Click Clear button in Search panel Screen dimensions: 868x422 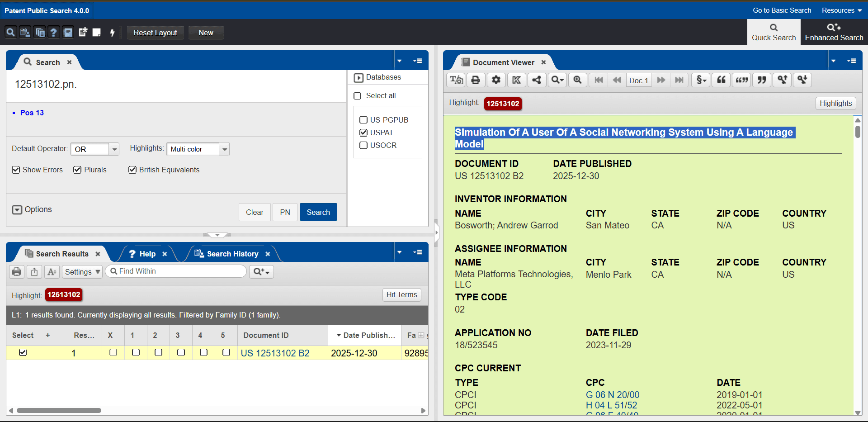(x=255, y=212)
